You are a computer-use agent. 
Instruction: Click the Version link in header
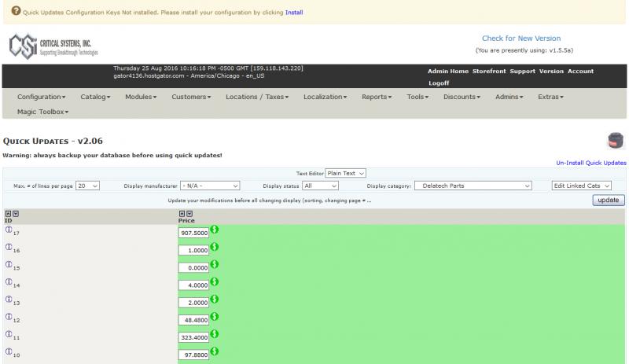click(551, 71)
